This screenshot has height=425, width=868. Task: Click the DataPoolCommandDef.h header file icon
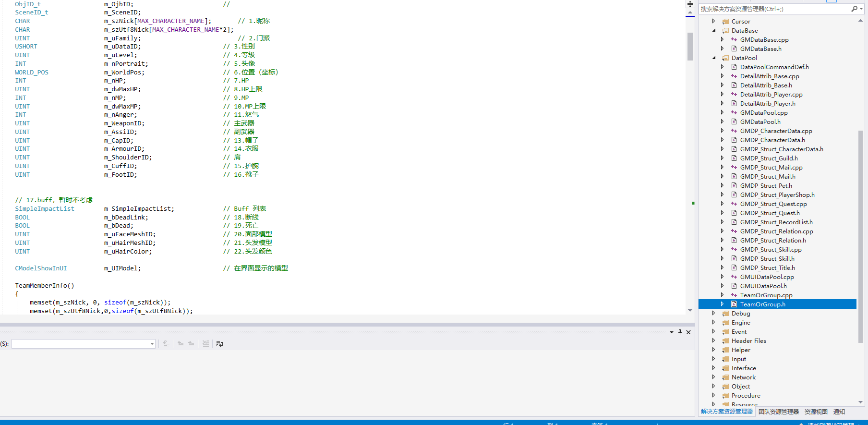click(x=734, y=67)
